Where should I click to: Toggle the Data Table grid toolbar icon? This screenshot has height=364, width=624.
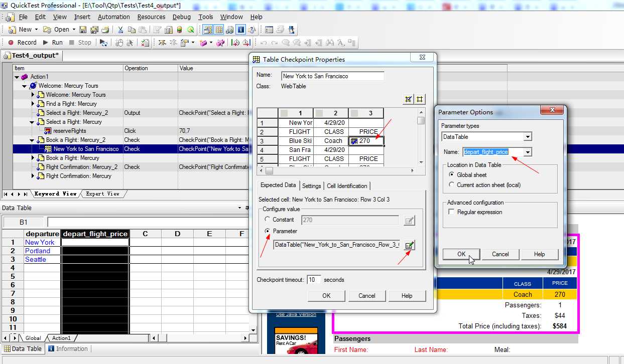[x=219, y=30]
